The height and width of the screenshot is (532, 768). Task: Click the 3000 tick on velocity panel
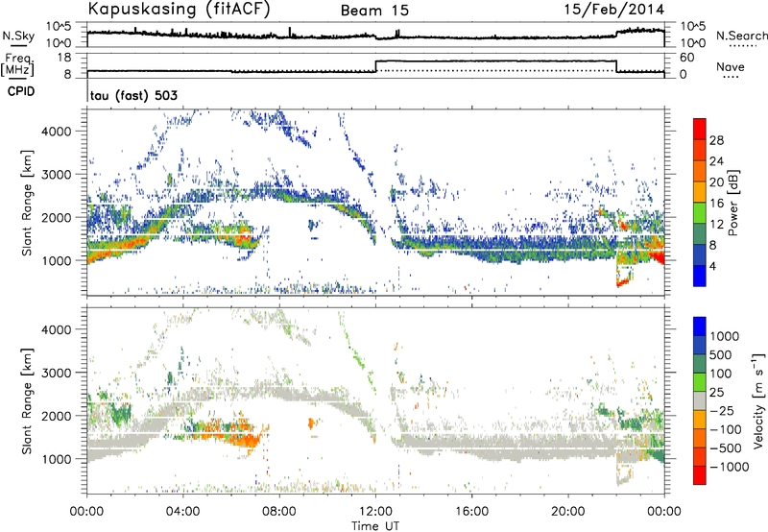(x=57, y=373)
